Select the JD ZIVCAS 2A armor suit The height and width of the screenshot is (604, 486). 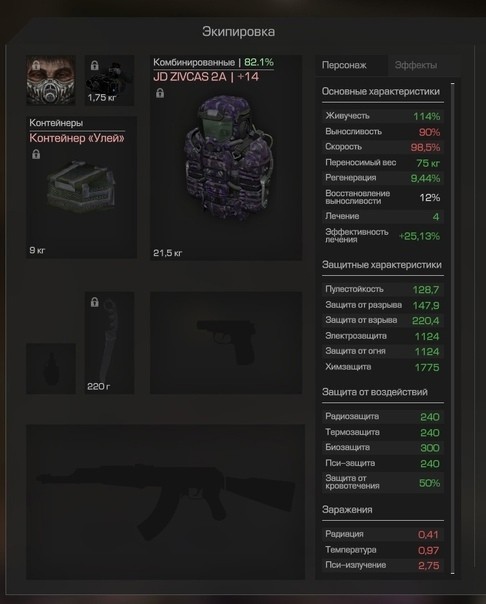coord(226,157)
